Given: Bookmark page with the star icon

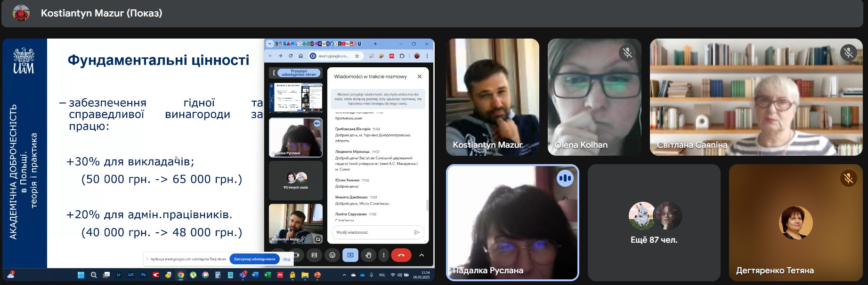Looking at the screenshot, I should (x=357, y=56).
